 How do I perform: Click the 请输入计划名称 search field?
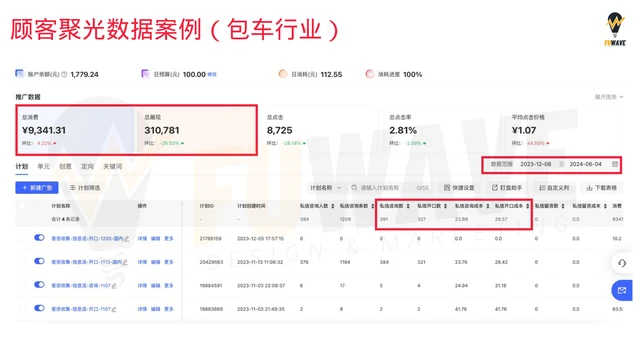pyautogui.click(x=390, y=188)
